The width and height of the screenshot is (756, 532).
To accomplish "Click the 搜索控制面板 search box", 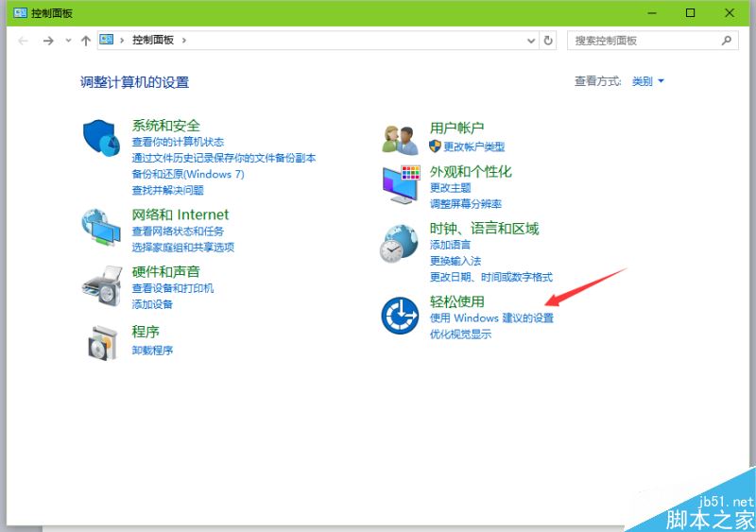I will click(644, 41).
